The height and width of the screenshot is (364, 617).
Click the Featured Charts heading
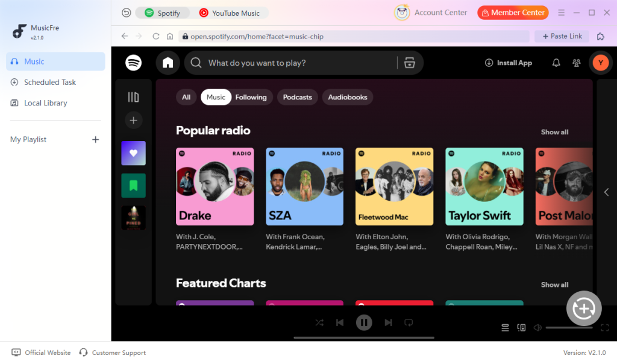pyautogui.click(x=221, y=283)
